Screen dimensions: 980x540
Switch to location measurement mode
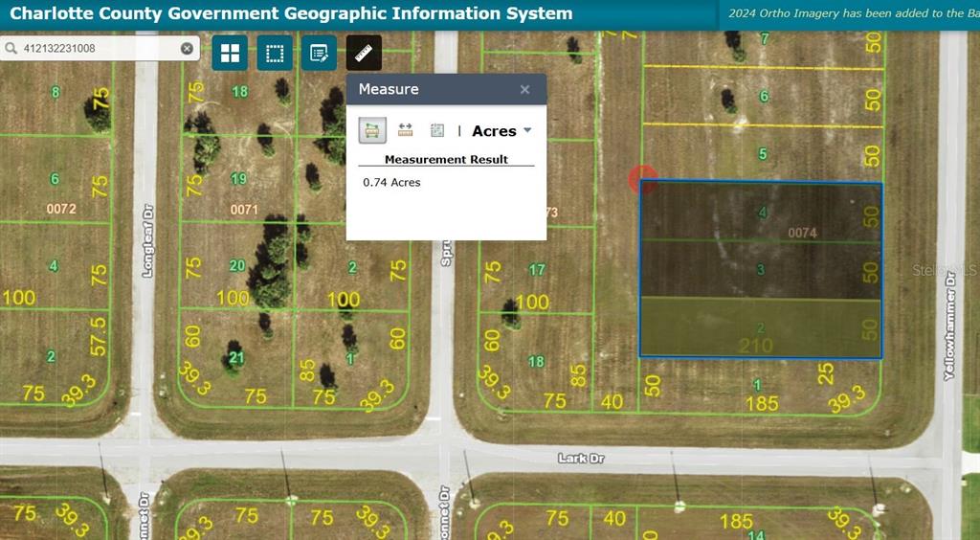437,130
